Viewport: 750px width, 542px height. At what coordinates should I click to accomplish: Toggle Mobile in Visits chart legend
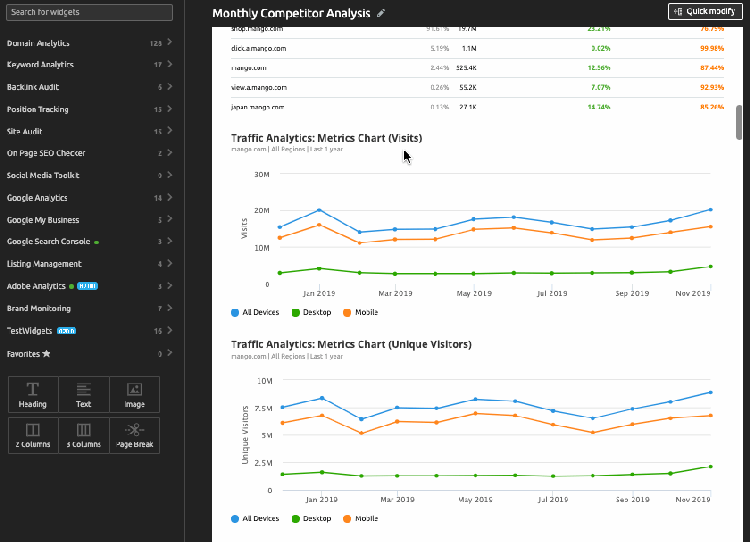click(361, 312)
